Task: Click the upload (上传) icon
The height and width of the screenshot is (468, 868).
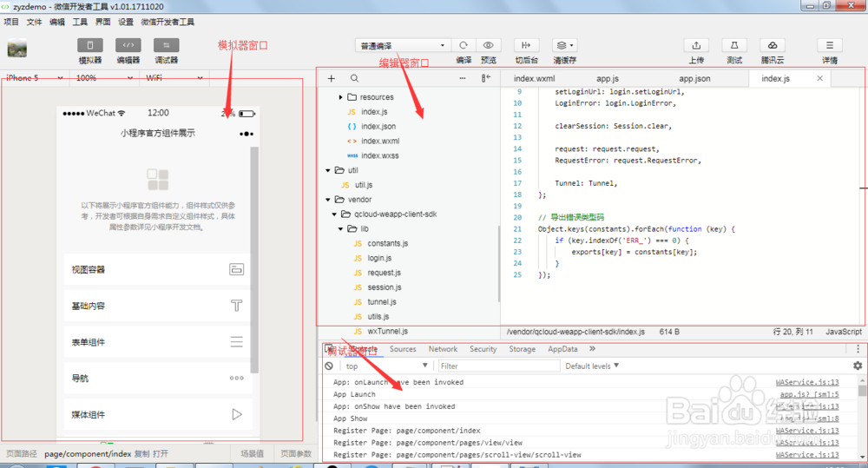Action: coord(696,45)
